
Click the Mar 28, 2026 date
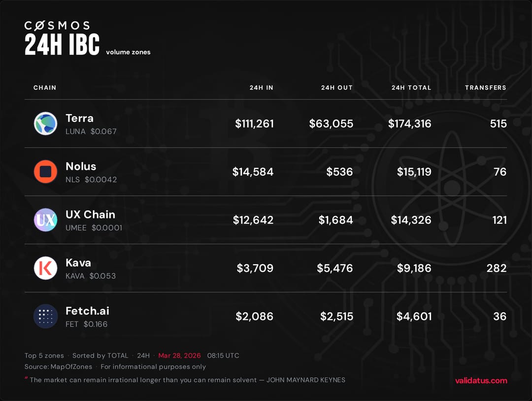click(x=179, y=355)
